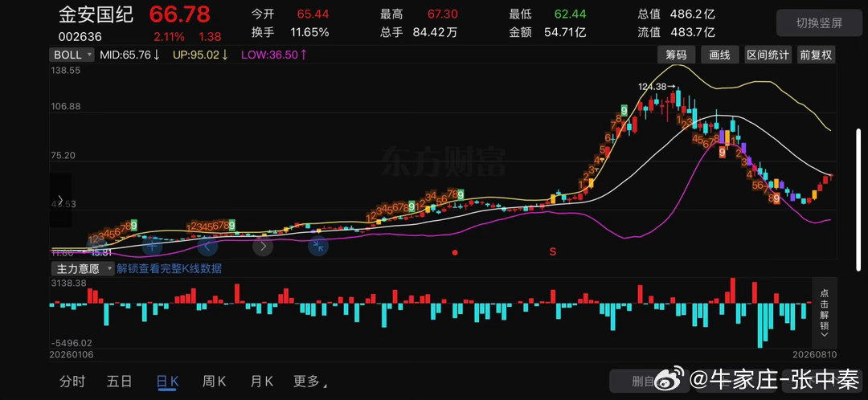Viewport: 868px width, 400px height.
Task: Toggle the 前复权 price adjustment
Action: coord(816,55)
